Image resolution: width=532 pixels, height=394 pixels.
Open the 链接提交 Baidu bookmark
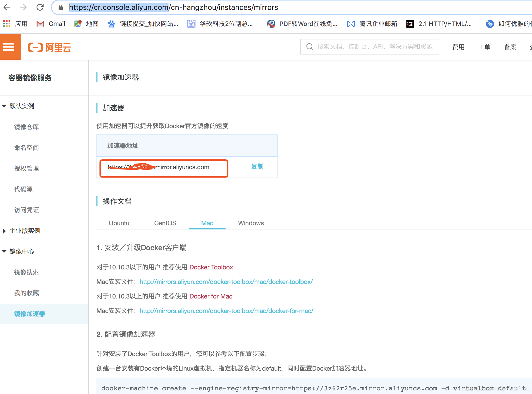(143, 24)
